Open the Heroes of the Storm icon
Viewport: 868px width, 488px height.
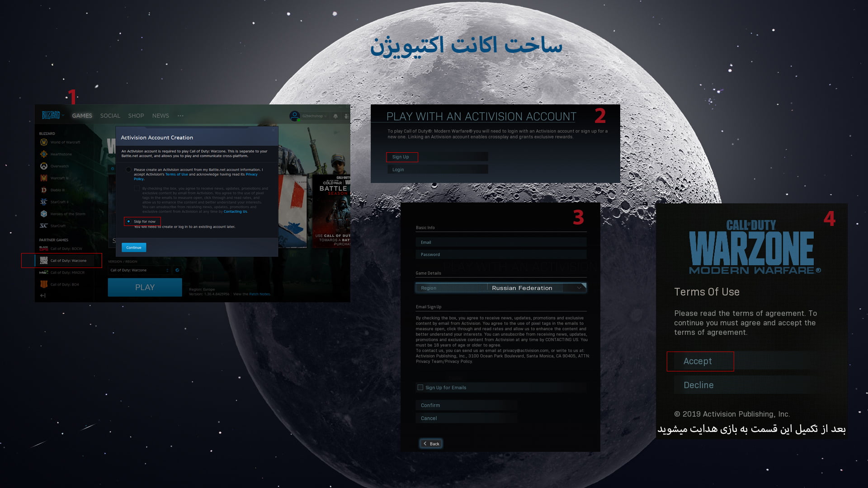click(x=44, y=214)
